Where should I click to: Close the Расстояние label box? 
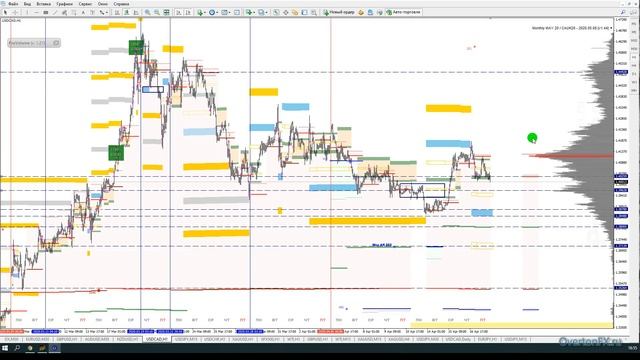point(56,43)
